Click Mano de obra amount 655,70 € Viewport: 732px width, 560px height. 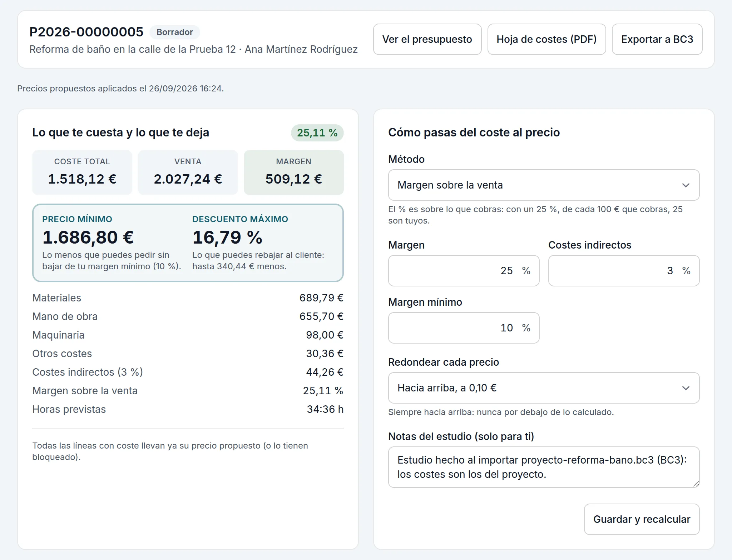[x=321, y=316]
